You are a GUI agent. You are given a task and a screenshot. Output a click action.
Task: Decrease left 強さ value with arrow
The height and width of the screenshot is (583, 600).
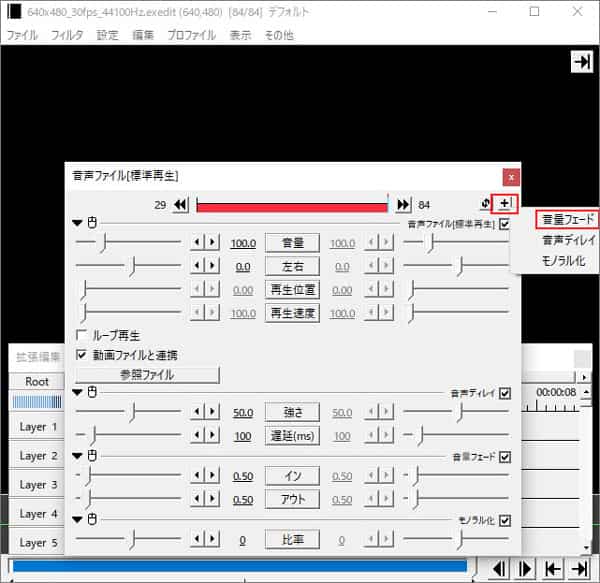[197, 412]
